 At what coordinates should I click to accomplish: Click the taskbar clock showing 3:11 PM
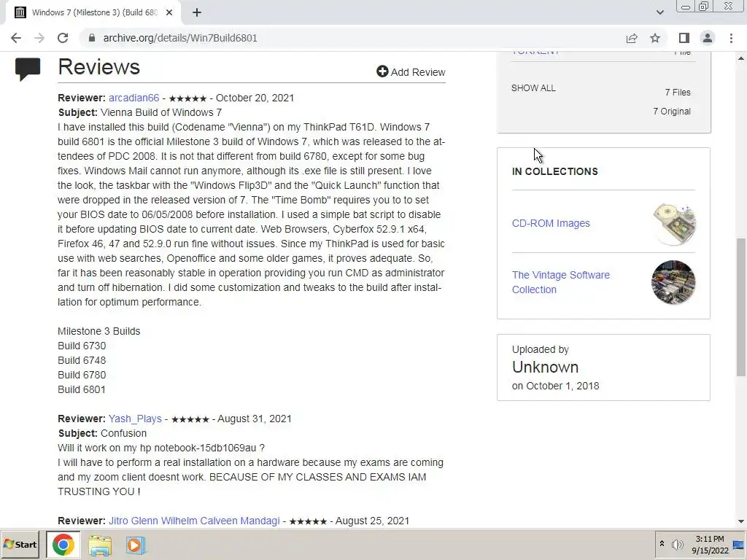coord(710,545)
